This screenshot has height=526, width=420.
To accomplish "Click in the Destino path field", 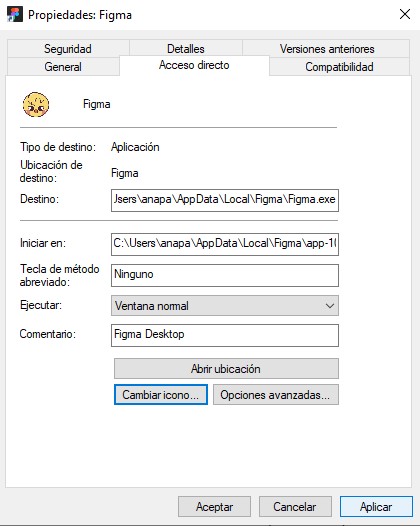I will tap(225, 200).
